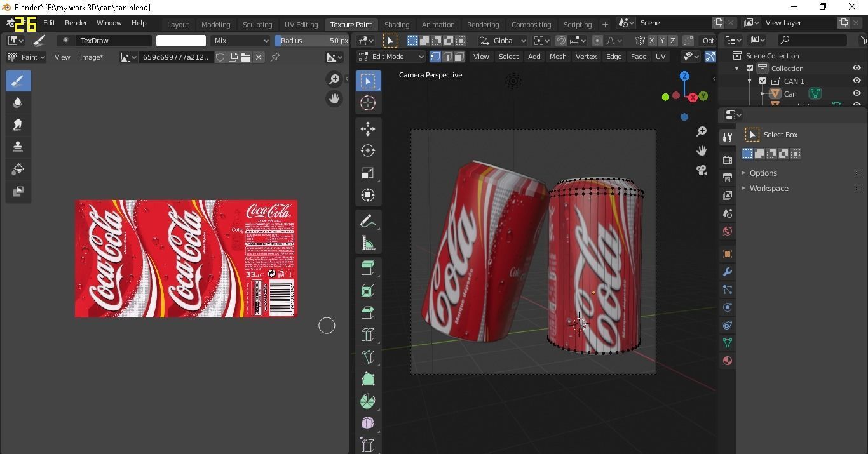
Task: Switch to face select mode
Action: [459, 57]
